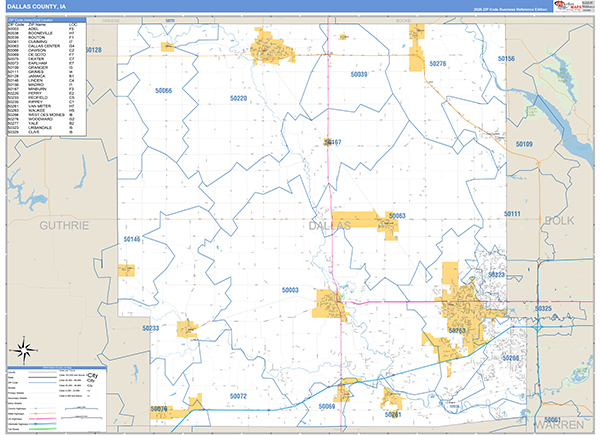Click the pink US Highways legend line
Screen dimensions: 600x435
tap(42, 419)
